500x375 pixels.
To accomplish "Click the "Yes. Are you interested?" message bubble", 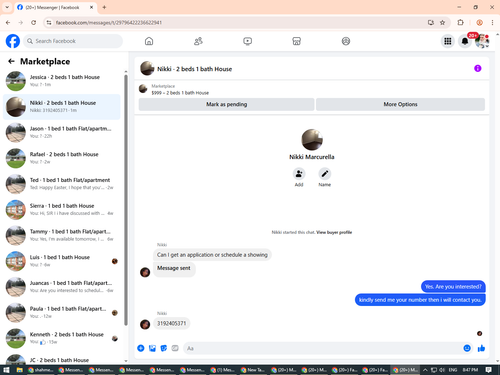I will 453,287.
